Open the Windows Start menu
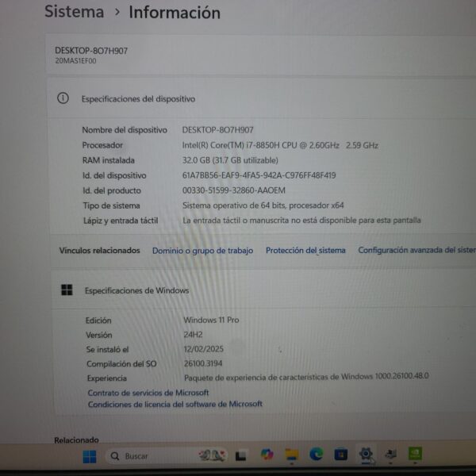This screenshot has height=476, width=476. click(x=90, y=456)
